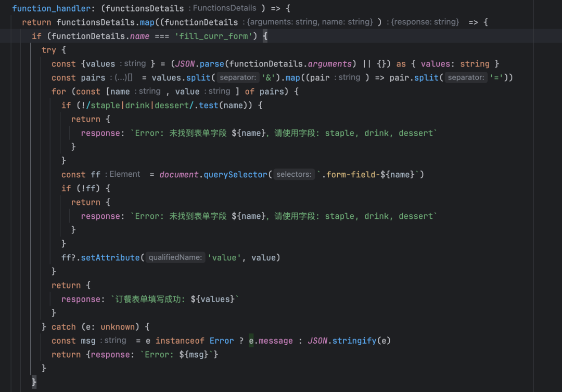Screen dimensions: 562x392
Task: Click the selectors parameter hint
Action: pos(294,175)
